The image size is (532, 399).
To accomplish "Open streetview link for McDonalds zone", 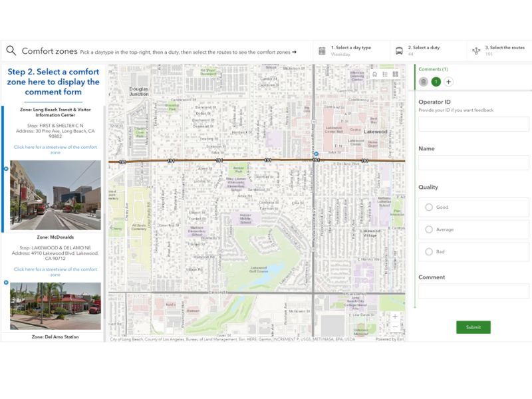I will point(55,272).
